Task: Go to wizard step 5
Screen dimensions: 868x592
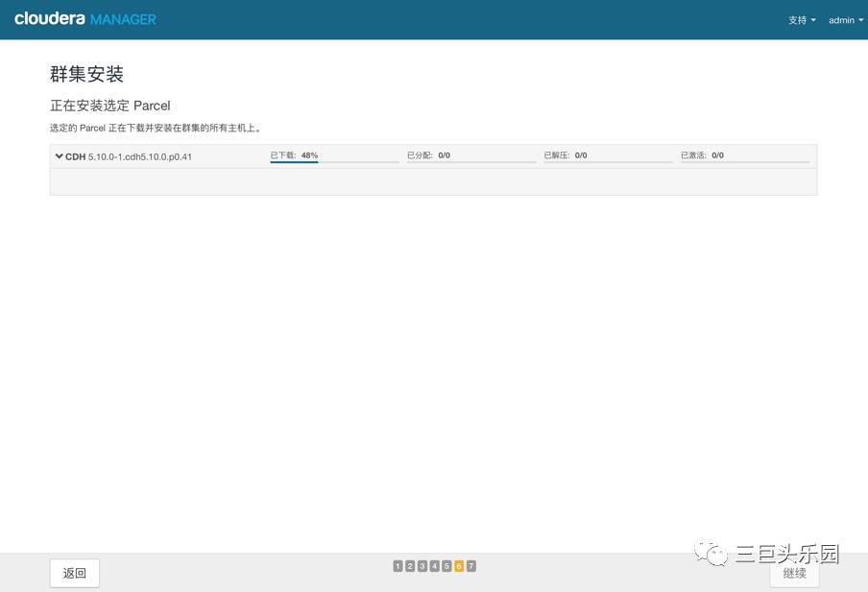Action: 446,566
